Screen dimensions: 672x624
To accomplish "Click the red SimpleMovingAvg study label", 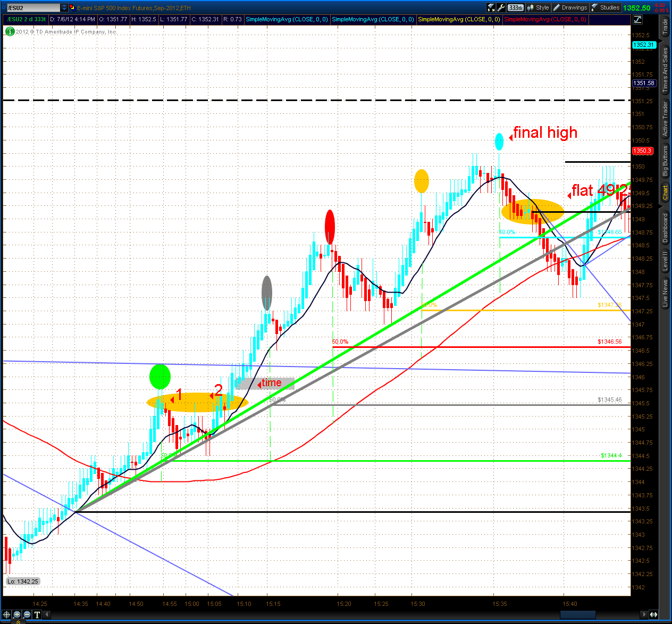I will tap(545, 19).
